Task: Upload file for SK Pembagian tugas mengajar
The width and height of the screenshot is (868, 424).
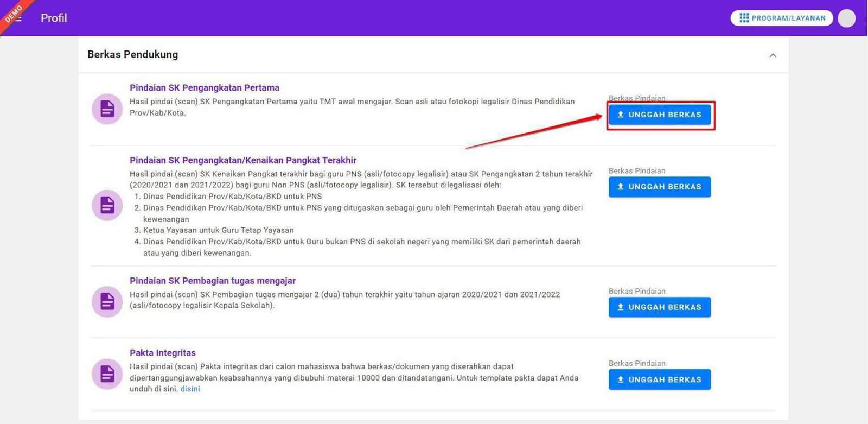Action: (660, 307)
